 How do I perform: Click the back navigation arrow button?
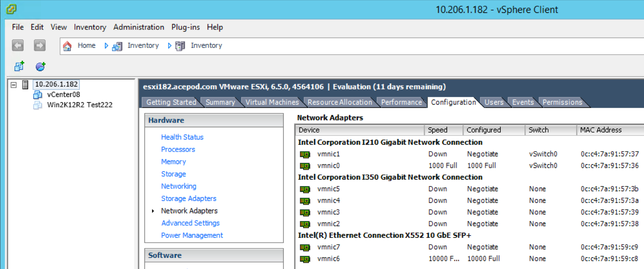(18, 45)
